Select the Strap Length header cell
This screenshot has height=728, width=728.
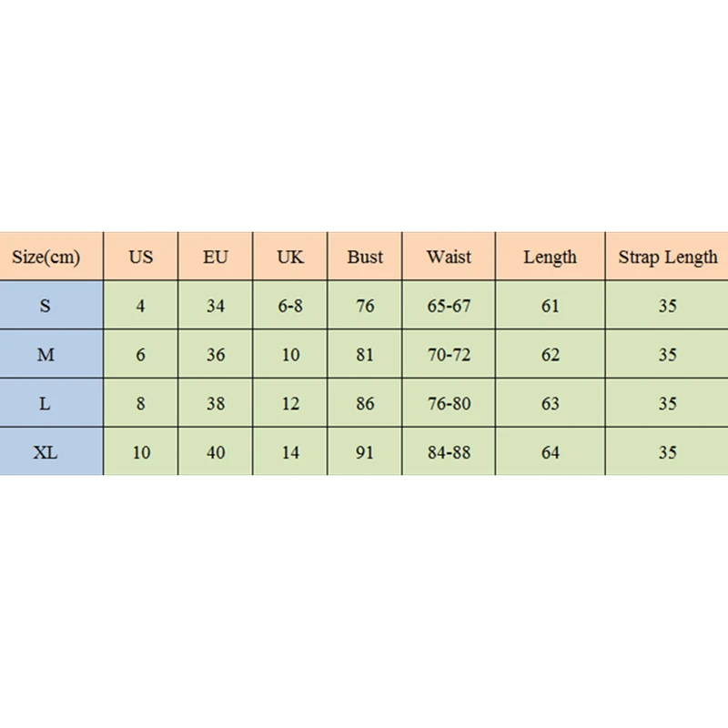coord(668,258)
